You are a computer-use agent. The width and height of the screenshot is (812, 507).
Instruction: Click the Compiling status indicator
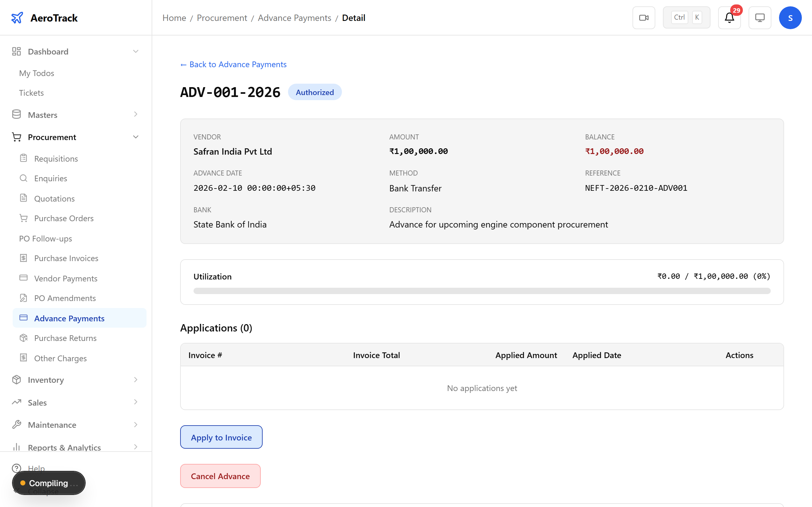pos(48,483)
